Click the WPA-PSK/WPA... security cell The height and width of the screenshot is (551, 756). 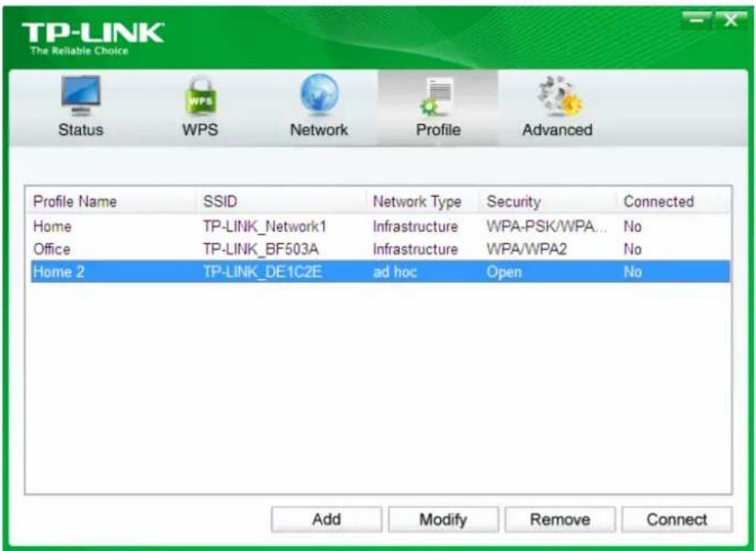coord(546,226)
